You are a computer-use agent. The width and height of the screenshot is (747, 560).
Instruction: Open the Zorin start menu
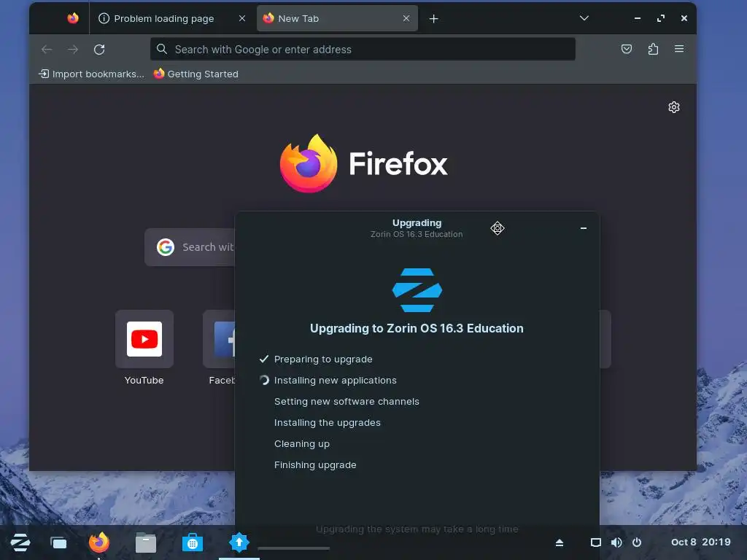20,542
